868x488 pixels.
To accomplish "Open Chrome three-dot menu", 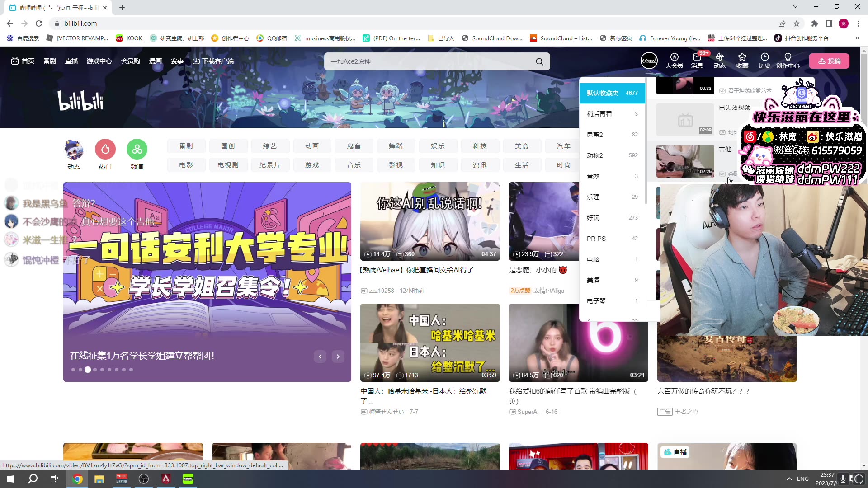I will (858, 23).
